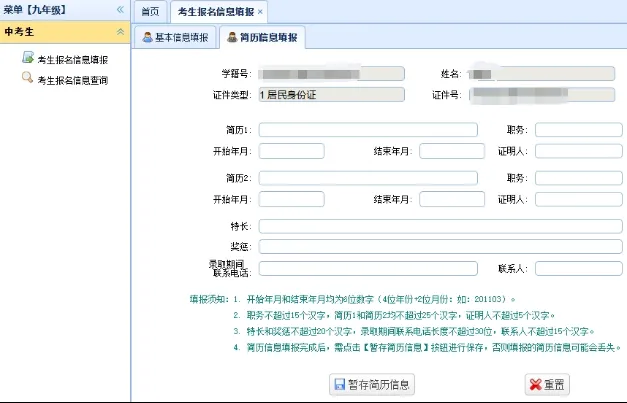Collapse the 中考生 panel section

tap(120, 32)
